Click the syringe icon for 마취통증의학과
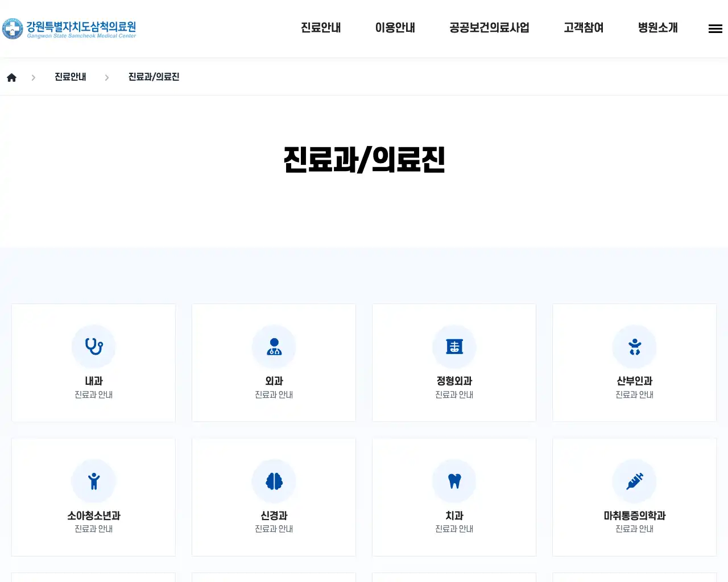 635,481
